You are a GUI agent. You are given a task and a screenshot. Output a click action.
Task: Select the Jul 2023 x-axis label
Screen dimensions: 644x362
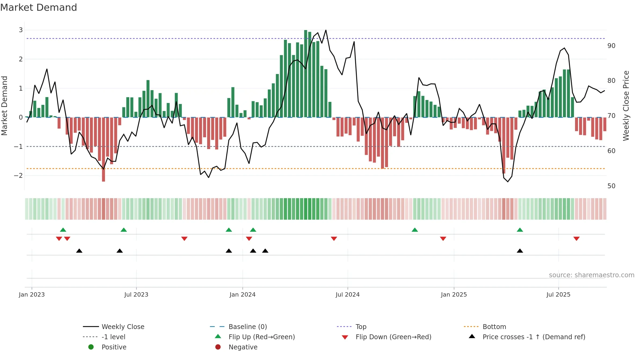coord(136,294)
